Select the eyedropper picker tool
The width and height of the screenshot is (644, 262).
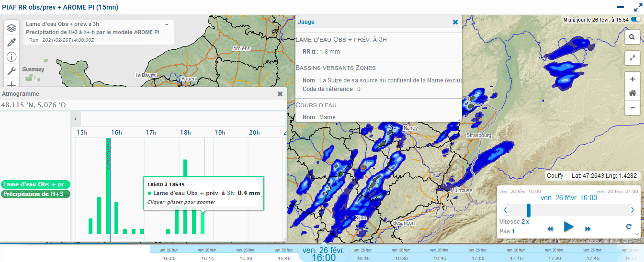pos(12,42)
